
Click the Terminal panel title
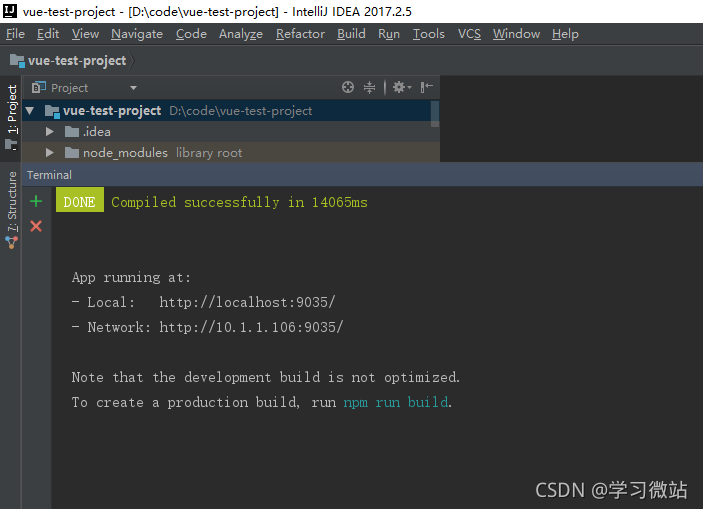[49, 175]
